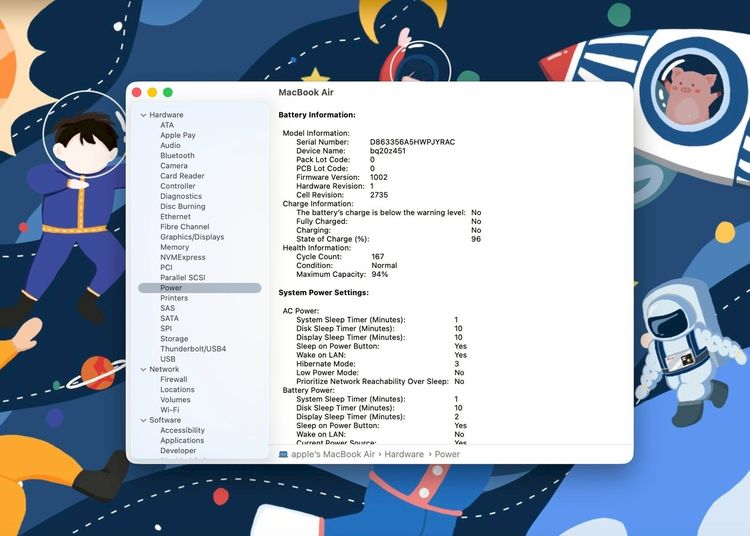The width and height of the screenshot is (750, 536).
Task: Open Firewall under Network
Action: point(174,379)
